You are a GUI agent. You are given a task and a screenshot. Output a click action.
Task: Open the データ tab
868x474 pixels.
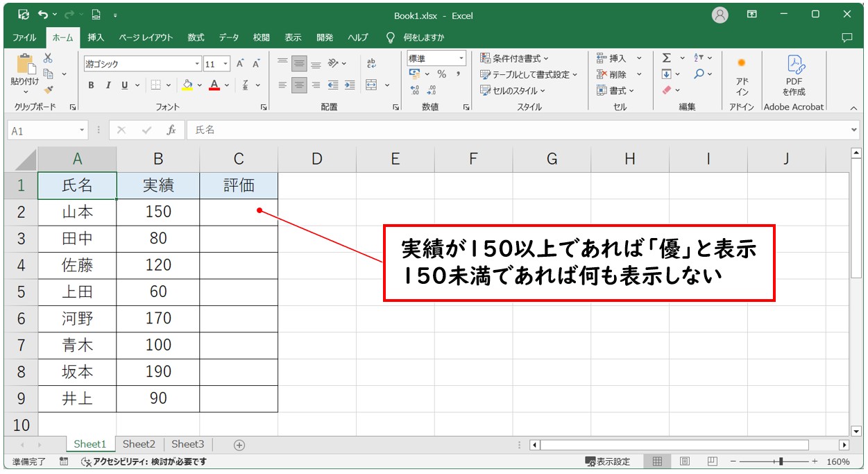click(x=228, y=37)
